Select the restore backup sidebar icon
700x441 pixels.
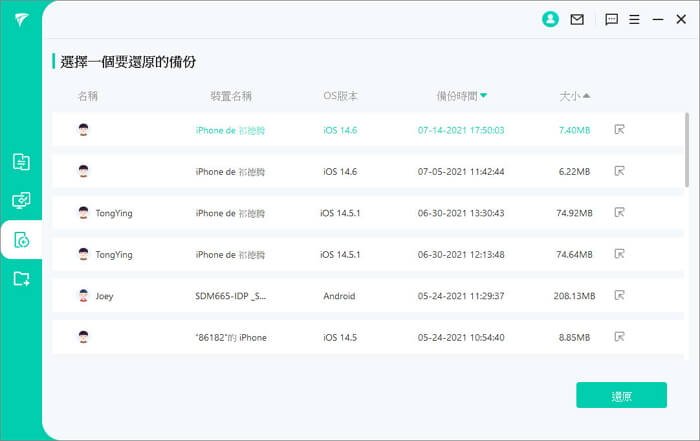pos(21,240)
